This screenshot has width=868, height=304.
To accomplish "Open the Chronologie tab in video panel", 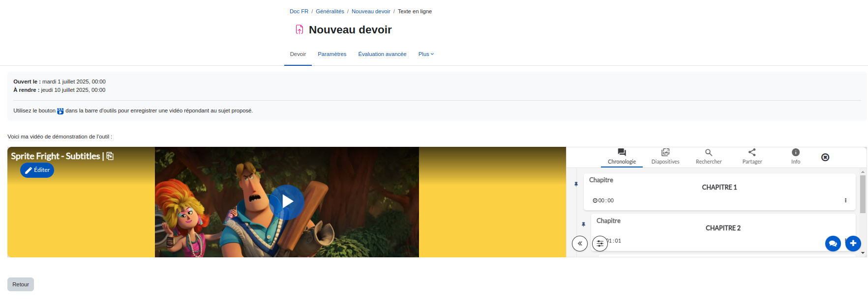I will 622,157.
